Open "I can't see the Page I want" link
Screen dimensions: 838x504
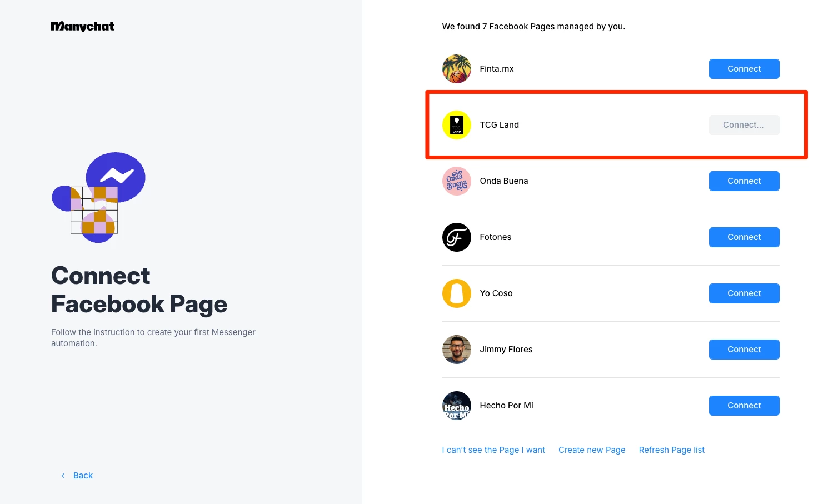click(493, 450)
